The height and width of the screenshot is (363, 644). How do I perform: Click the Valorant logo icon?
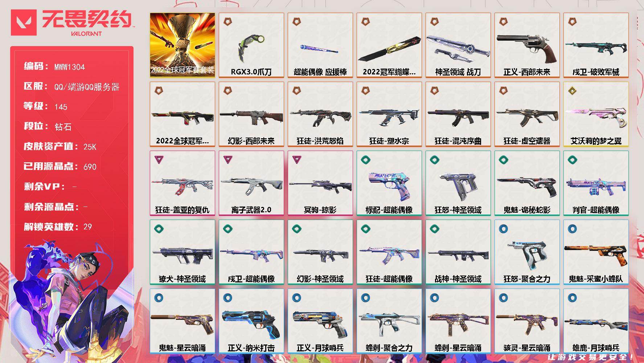click(x=24, y=23)
